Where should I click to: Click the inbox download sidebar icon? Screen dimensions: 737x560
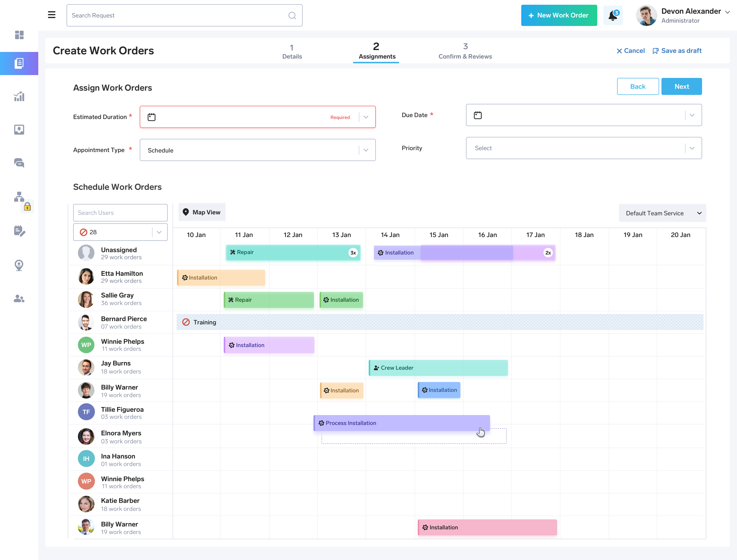coord(19,129)
